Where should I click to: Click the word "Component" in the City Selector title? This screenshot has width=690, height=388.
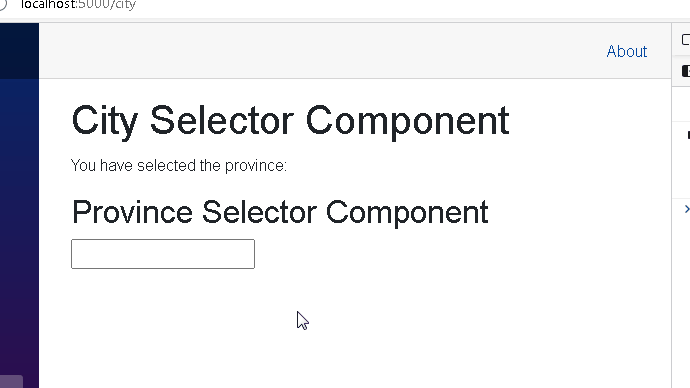[407, 121]
